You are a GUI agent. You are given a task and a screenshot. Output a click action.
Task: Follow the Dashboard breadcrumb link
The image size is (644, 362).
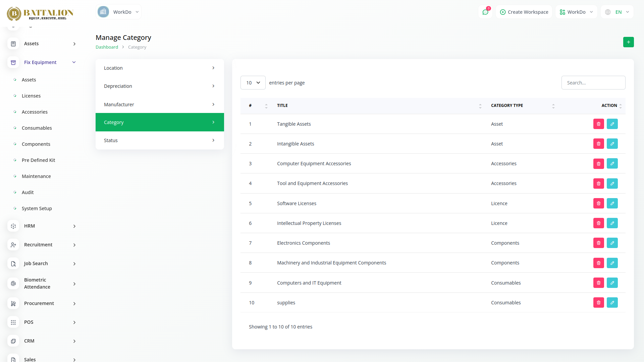(107, 47)
